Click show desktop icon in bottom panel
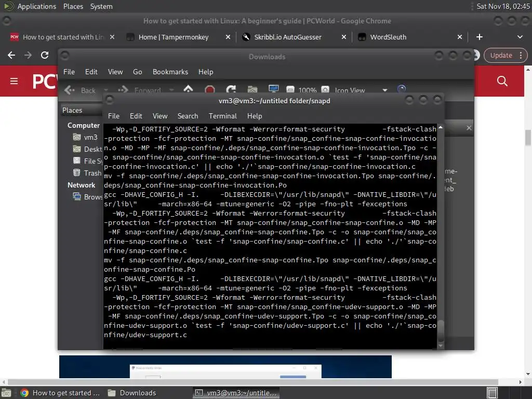532x399 pixels. point(6,393)
